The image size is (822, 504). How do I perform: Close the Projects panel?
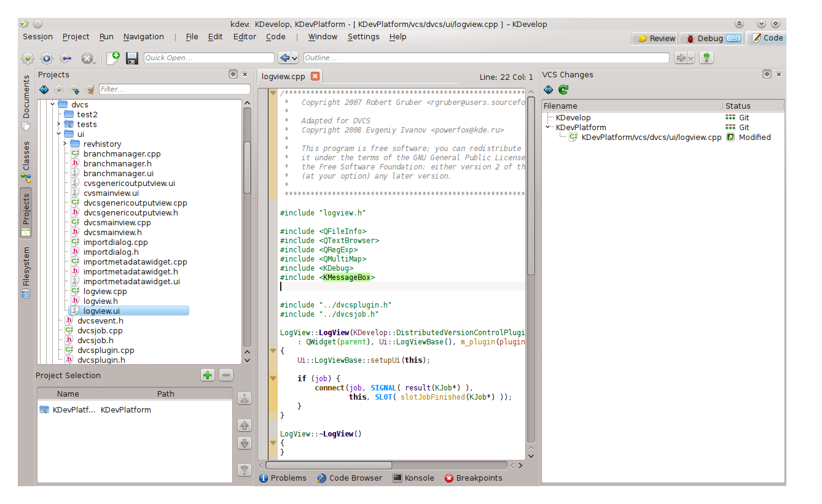coord(245,74)
